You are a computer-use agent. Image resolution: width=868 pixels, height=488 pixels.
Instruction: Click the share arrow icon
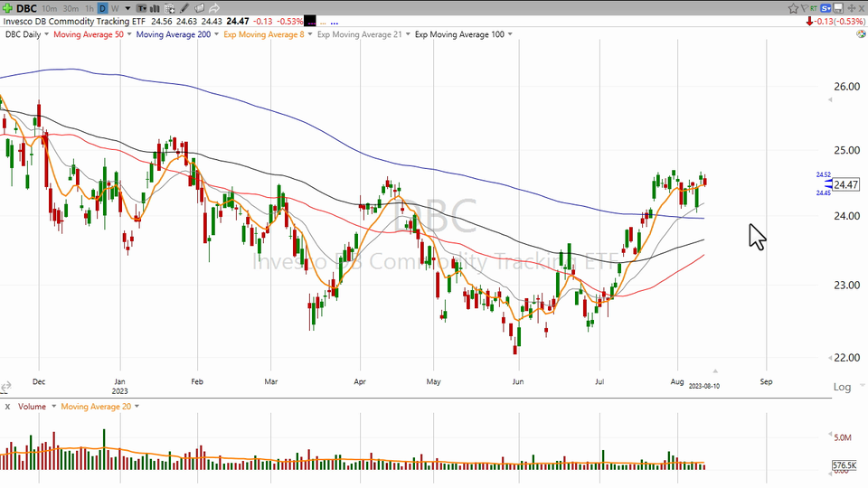pos(214,8)
